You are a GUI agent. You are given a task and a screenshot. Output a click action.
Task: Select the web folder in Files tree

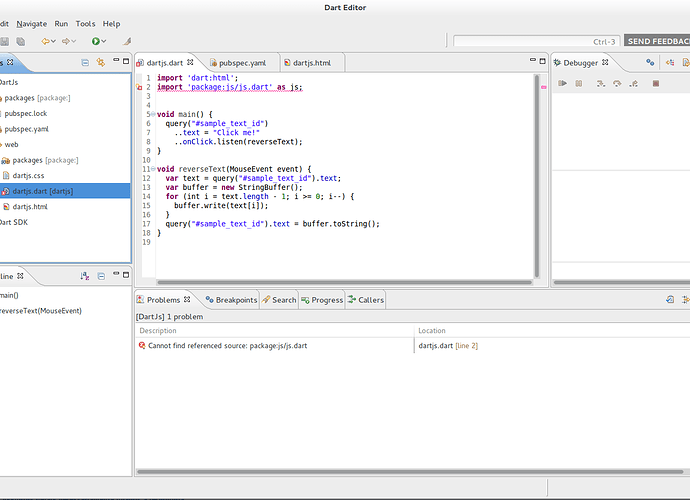tap(11, 144)
